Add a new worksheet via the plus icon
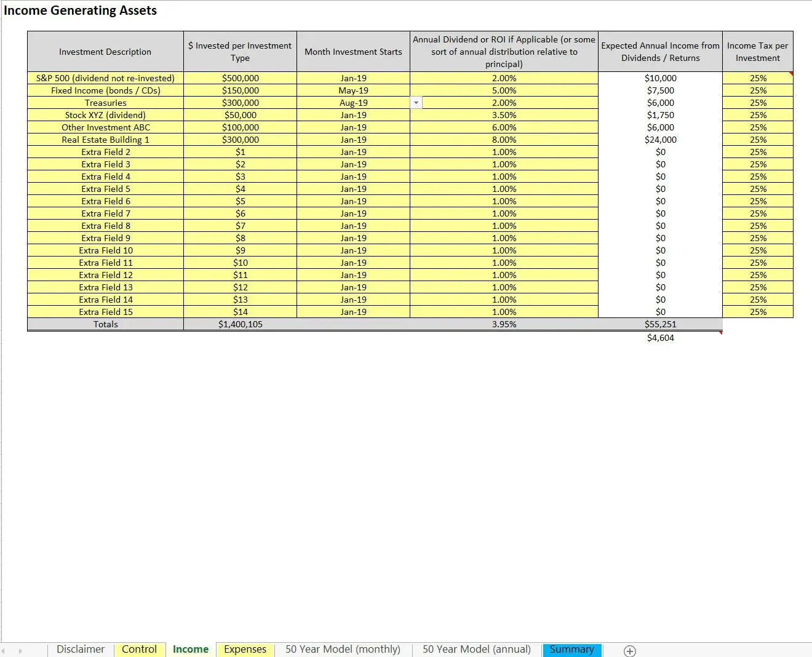 coord(629,650)
